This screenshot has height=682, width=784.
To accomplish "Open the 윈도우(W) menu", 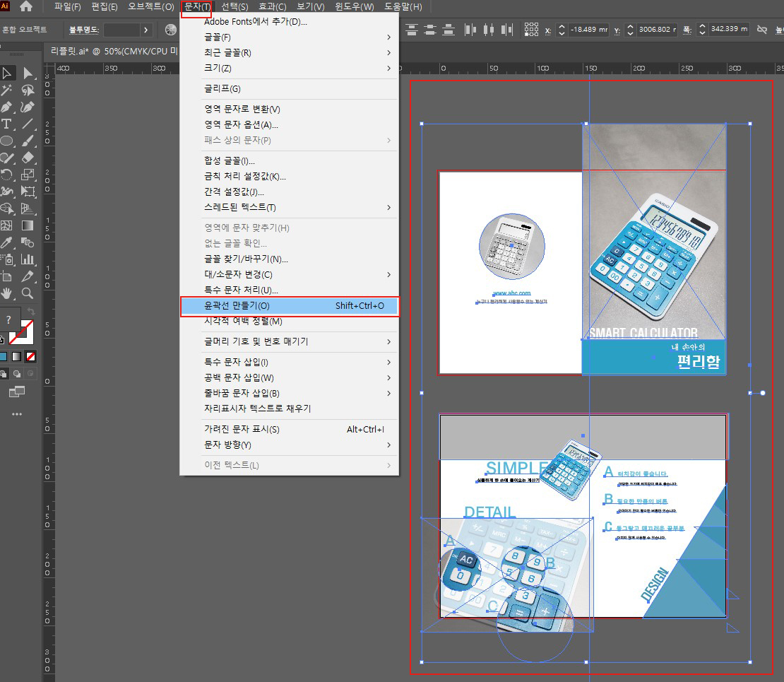I will point(355,7).
